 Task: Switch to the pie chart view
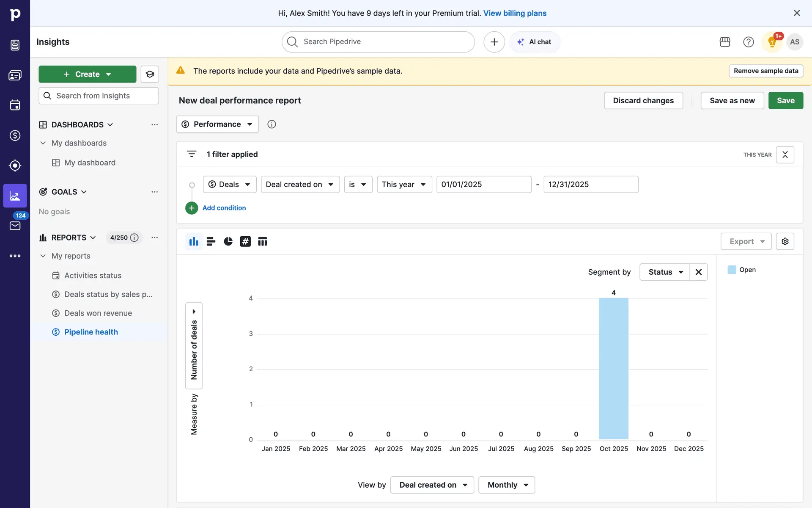click(228, 241)
